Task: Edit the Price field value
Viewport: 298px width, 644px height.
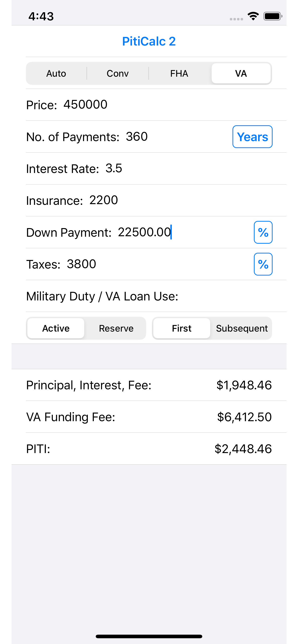Action: [85, 104]
